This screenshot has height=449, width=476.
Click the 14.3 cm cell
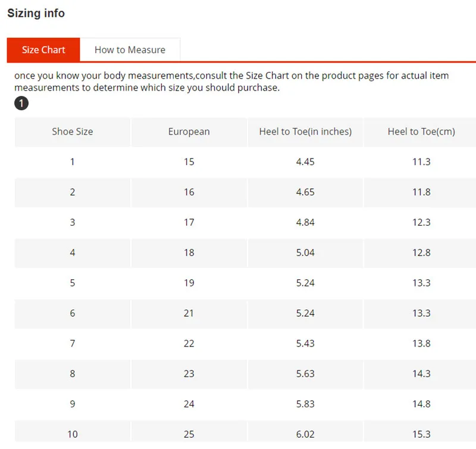tap(421, 373)
